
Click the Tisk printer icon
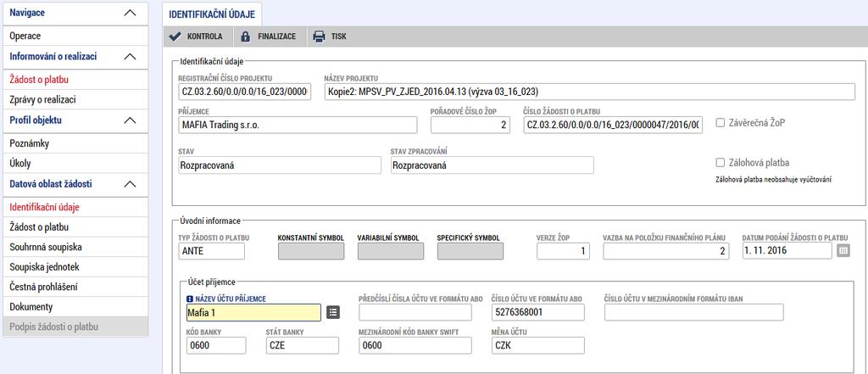pyautogui.click(x=319, y=36)
